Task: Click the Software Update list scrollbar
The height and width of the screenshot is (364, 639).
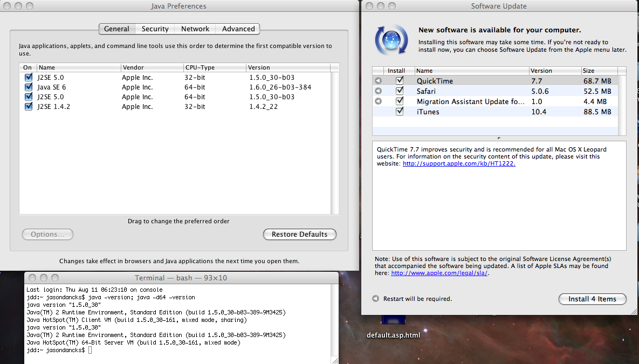Action: tap(622, 105)
